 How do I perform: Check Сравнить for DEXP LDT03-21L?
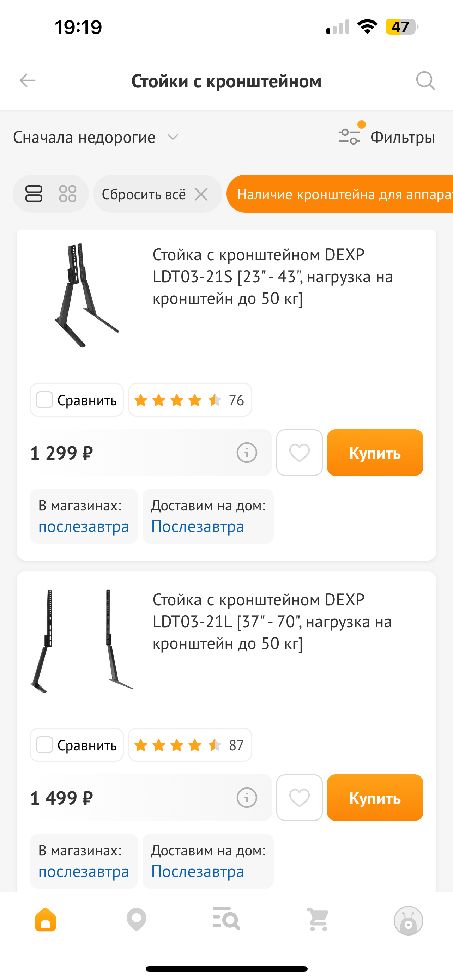[77, 745]
